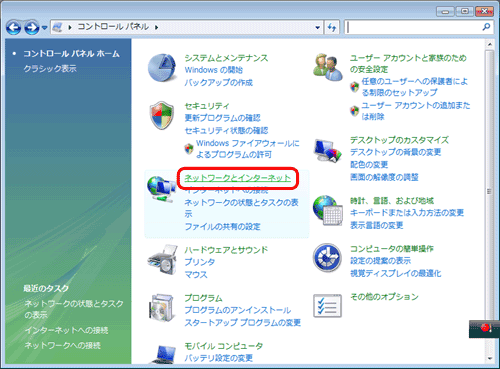The width and height of the screenshot is (500, 369).
Task: Open デスクトップの背景の変更 link
Action: [x=395, y=152]
